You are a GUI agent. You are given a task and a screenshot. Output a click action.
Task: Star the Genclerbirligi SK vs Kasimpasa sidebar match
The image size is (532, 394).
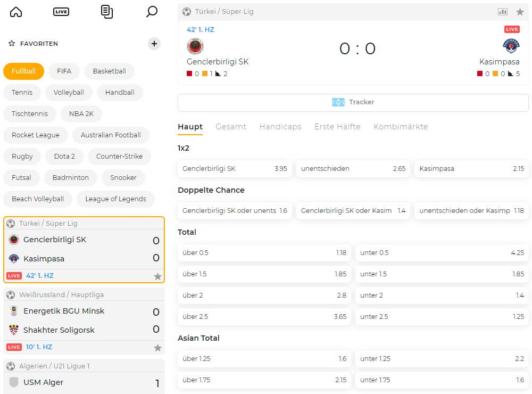[x=158, y=276]
